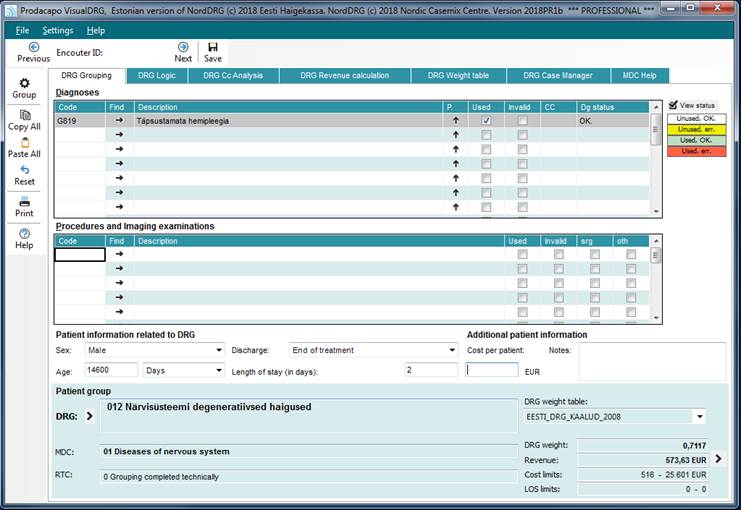The width and height of the screenshot is (741, 510).
Task: Reset the form using Reset icon
Action: point(24,171)
